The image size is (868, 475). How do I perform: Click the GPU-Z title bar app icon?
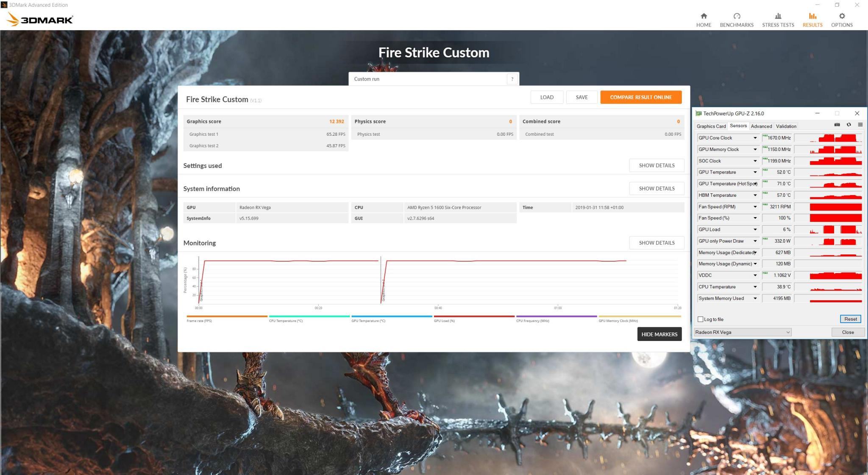[x=698, y=113]
